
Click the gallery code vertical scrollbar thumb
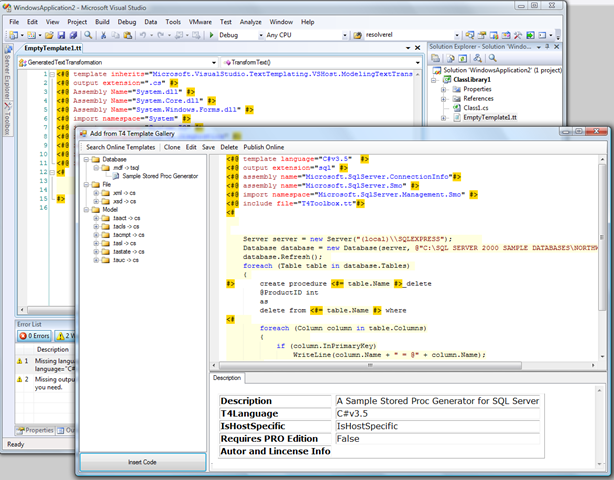click(x=602, y=237)
